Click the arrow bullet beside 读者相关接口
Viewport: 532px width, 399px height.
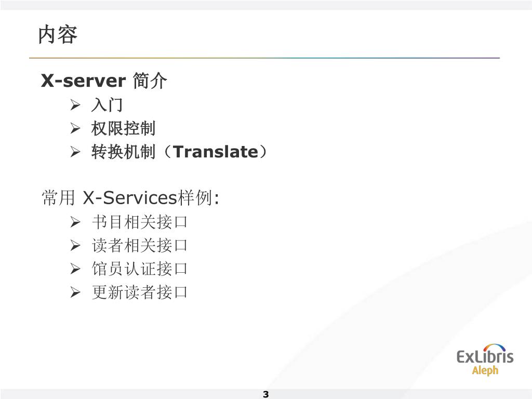75,245
